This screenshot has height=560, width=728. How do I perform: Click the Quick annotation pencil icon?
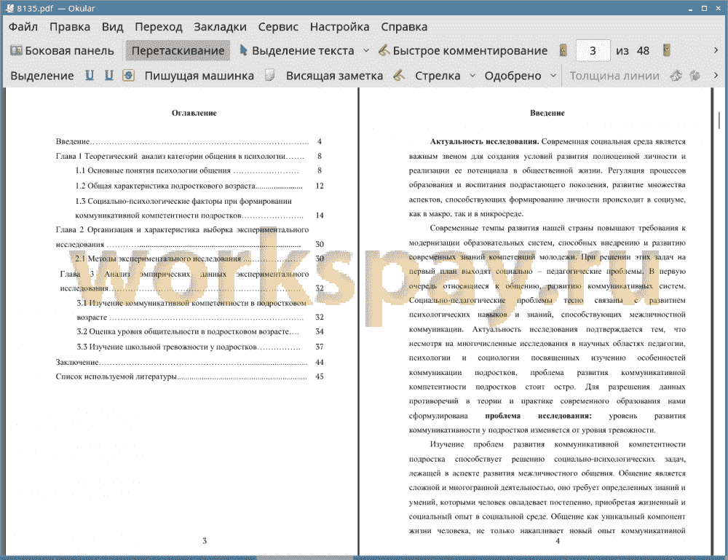(384, 50)
